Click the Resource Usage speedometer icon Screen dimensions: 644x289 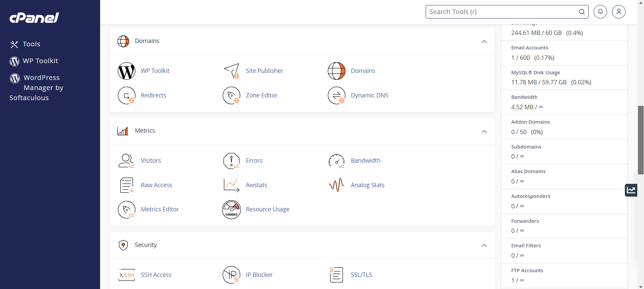tap(231, 209)
